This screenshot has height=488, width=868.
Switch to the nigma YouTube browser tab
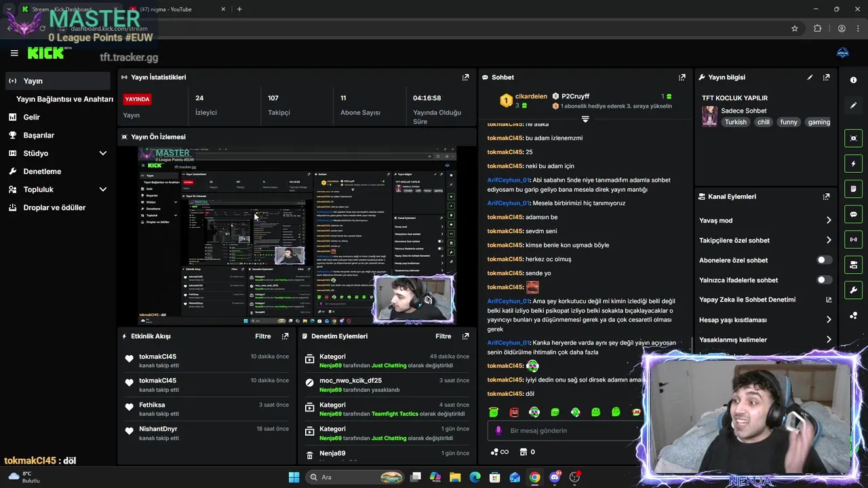click(x=176, y=9)
